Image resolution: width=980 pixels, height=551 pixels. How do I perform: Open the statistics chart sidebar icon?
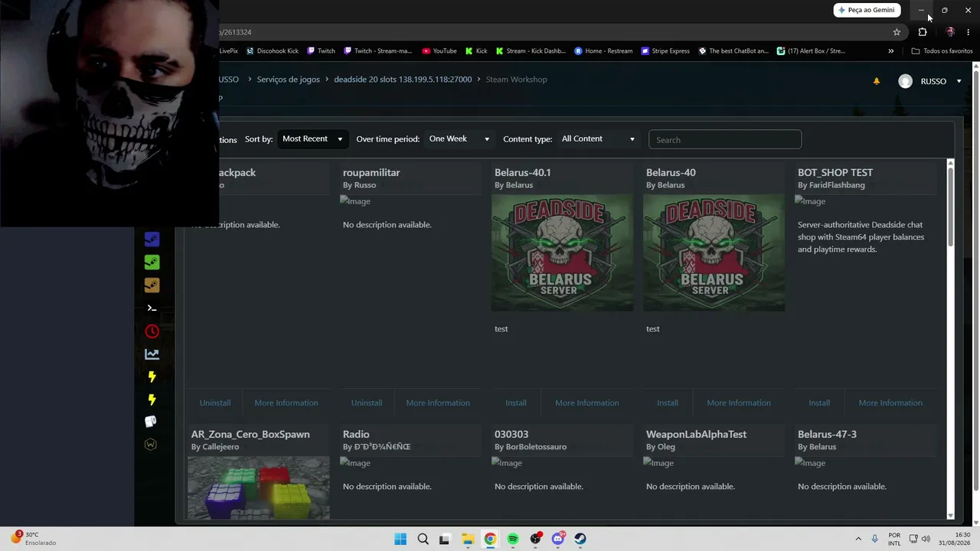152,354
